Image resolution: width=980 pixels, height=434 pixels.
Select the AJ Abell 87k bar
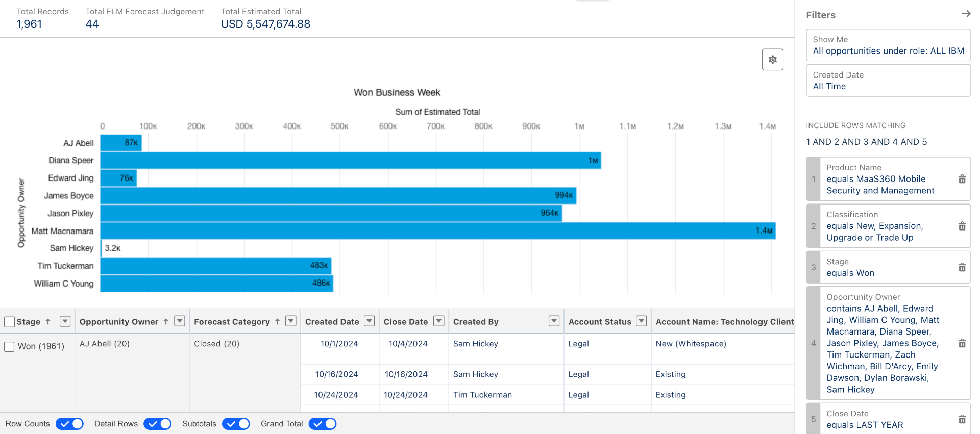point(121,143)
